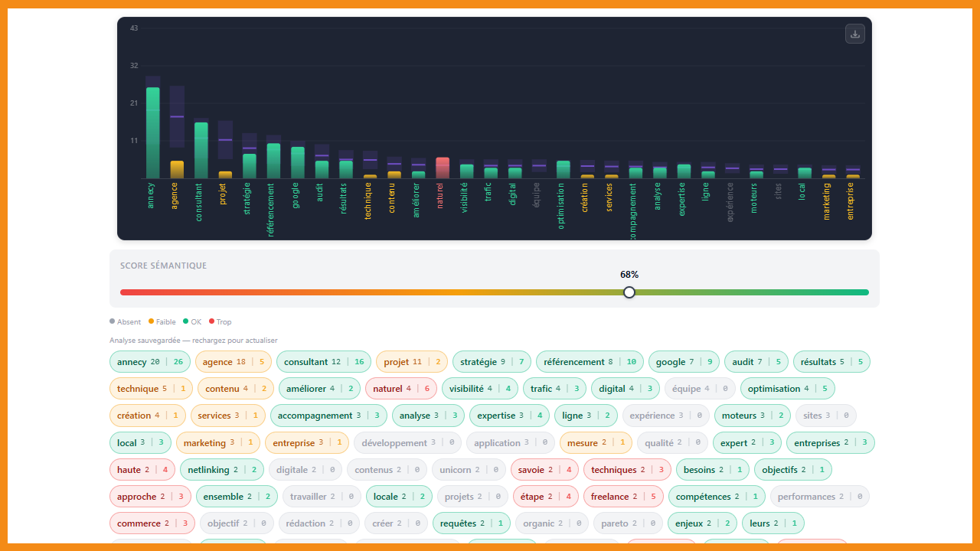Click the 'Absent' legend item
This screenshot has width=980, height=551.
coord(126,322)
